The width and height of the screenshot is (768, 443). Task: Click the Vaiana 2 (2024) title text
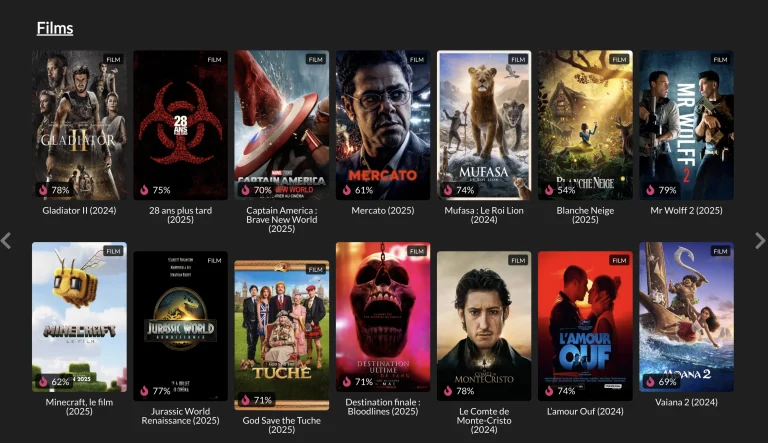(x=686, y=402)
